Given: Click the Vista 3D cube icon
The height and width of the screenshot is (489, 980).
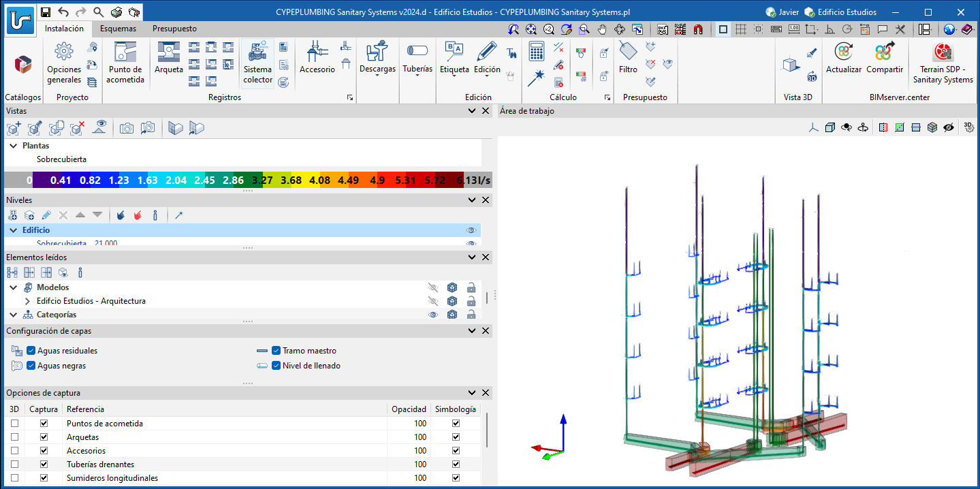Looking at the screenshot, I should [x=791, y=64].
